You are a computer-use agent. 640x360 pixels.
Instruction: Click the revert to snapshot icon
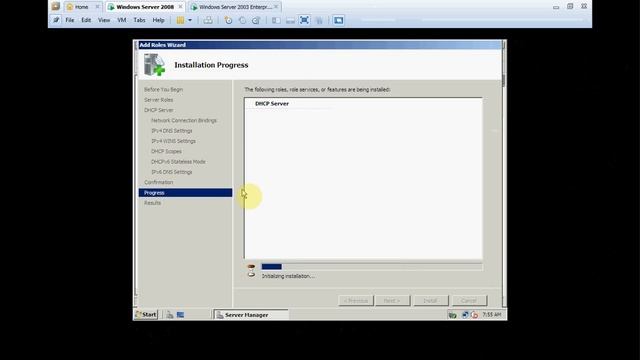coord(242,20)
